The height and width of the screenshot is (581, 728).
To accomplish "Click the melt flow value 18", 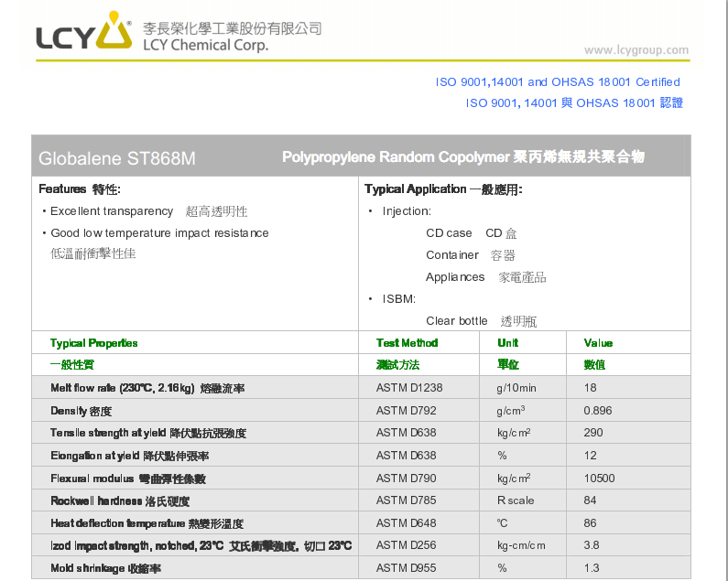I will click(590, 388).
